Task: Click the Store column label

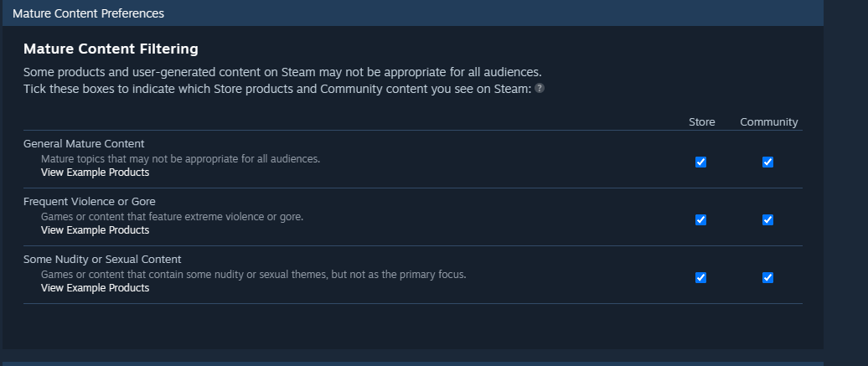Action: pos(701,122)
